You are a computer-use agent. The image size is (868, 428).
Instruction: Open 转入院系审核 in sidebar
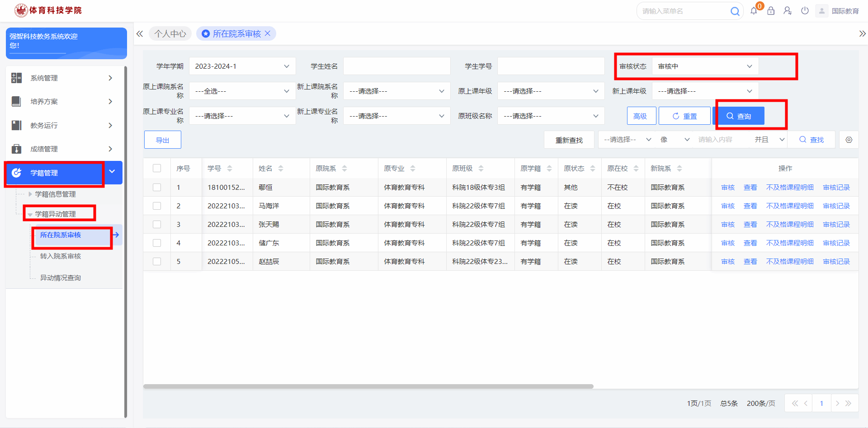point(61,256)
